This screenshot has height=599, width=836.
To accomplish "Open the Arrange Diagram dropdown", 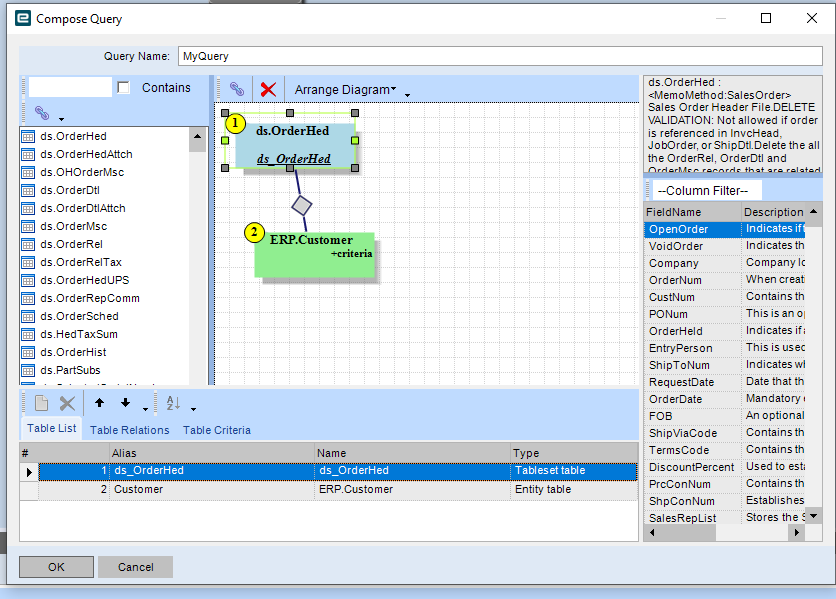I will 345,89.
